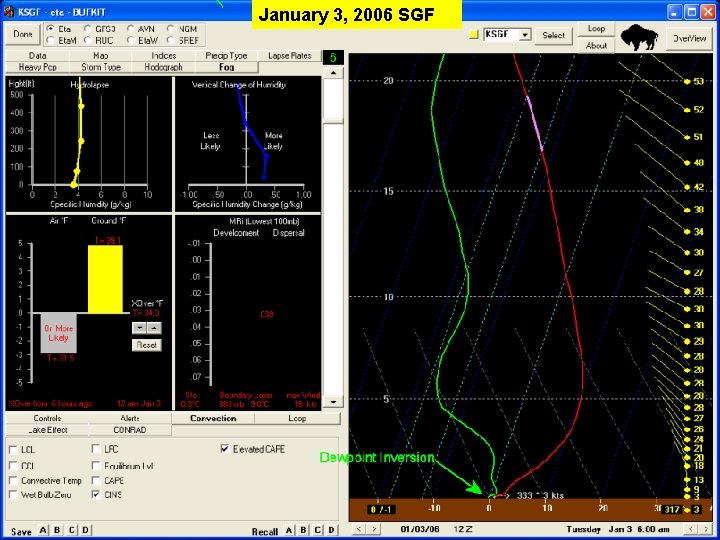Click Save slot A button
720x540 pixels.
point(43,530)
